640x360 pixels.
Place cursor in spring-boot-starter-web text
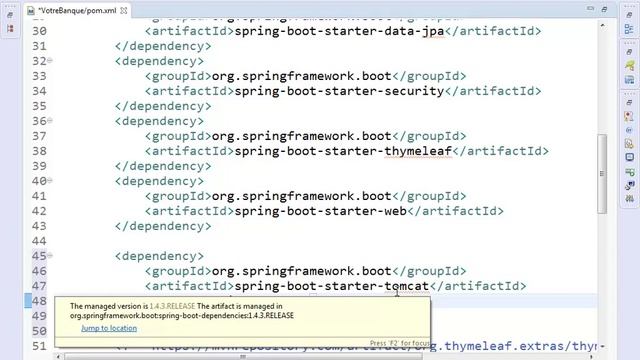320,211
